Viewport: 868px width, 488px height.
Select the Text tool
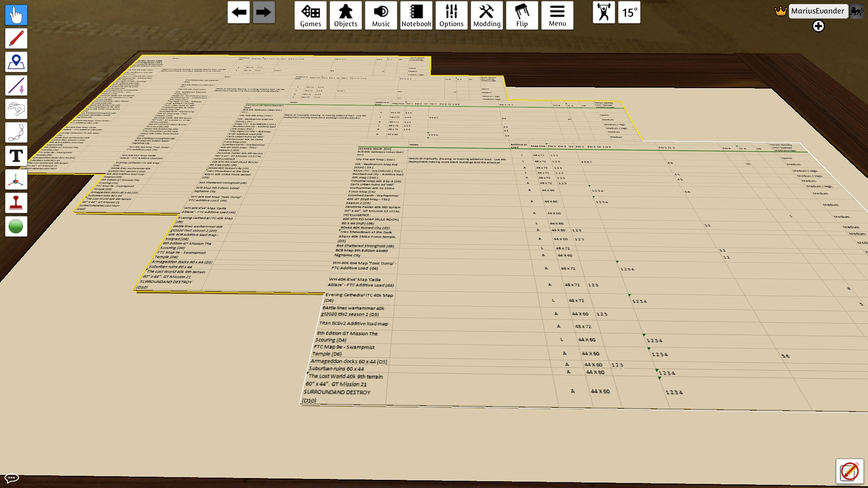16,156
